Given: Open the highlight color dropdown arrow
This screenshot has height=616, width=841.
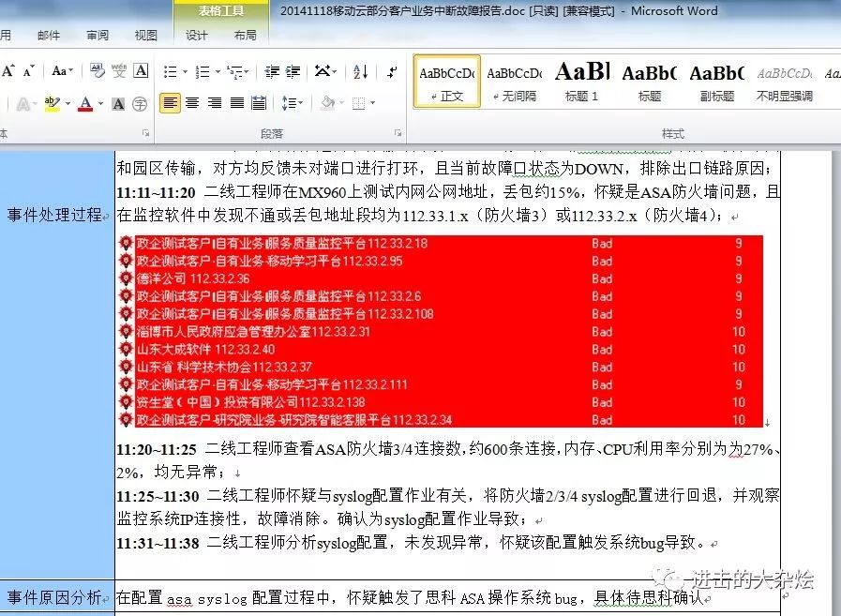Looking at the screenshot, I should click(x=68, y=103).
